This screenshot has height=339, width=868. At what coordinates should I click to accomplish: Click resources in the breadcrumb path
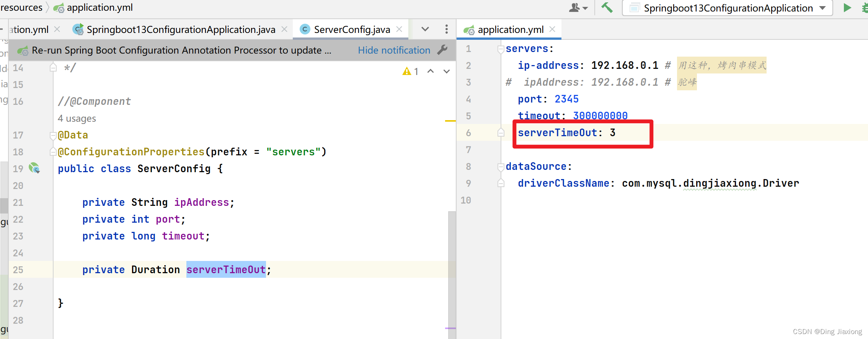pos(21,7)
